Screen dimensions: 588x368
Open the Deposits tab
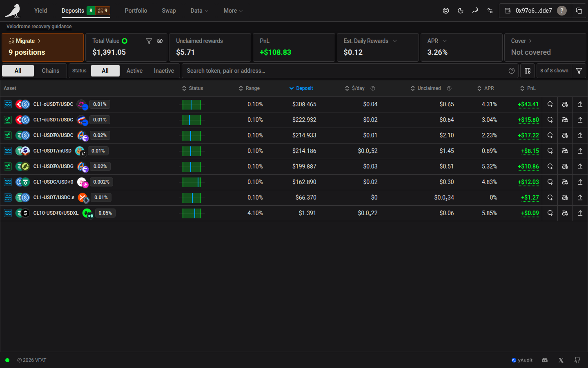coord(86,11)
